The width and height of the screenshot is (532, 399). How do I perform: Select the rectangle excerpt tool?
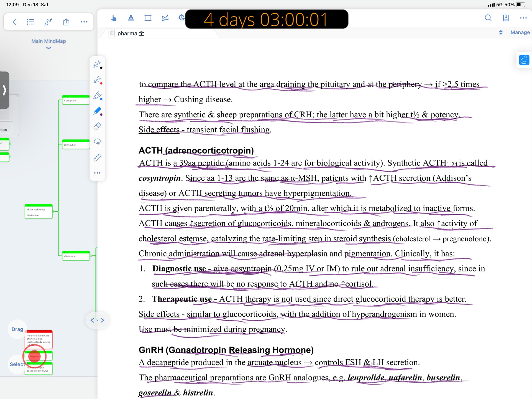coord(148,18)
